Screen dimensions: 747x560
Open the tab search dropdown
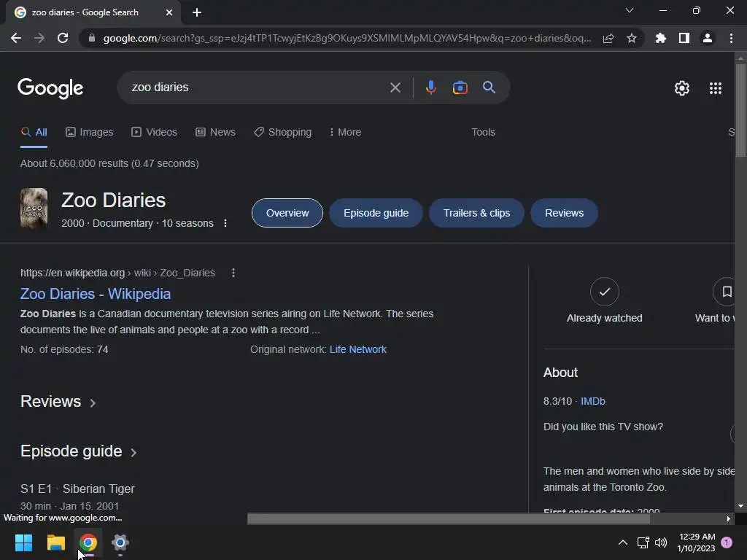coord(630,10)
